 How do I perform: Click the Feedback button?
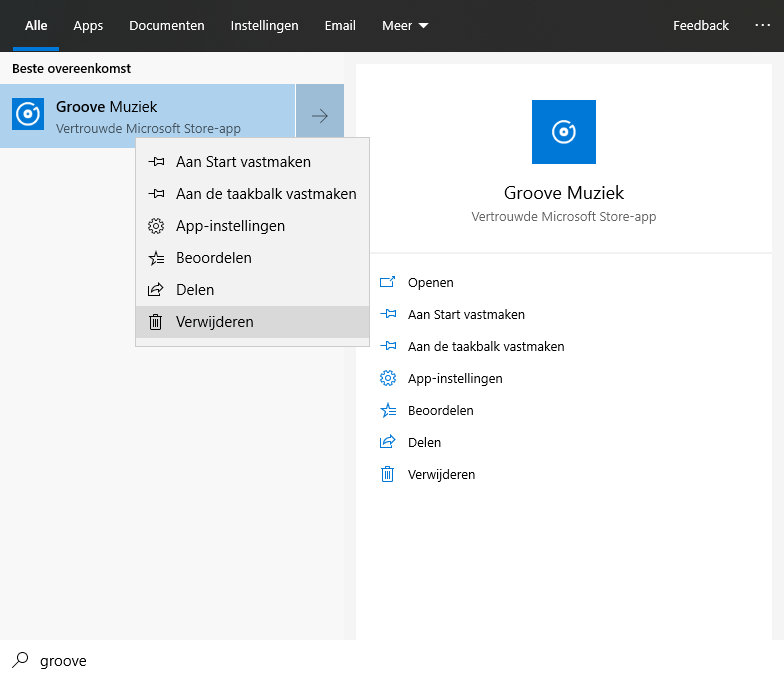[x=701, y=26]
